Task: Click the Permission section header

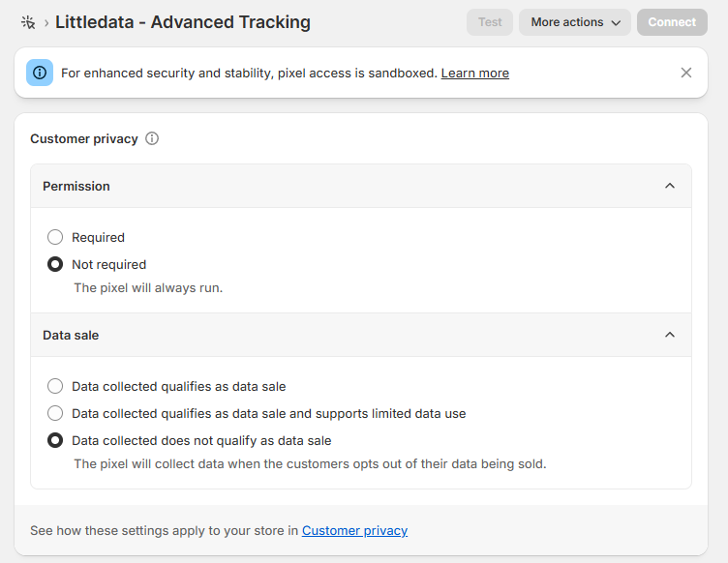Action: tap(361, 186)
